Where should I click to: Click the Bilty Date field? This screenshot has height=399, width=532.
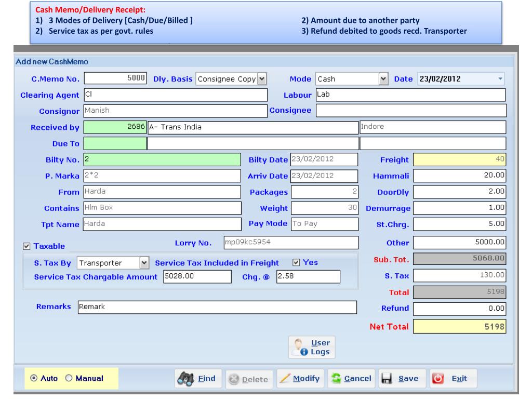[x=324, y=159]
